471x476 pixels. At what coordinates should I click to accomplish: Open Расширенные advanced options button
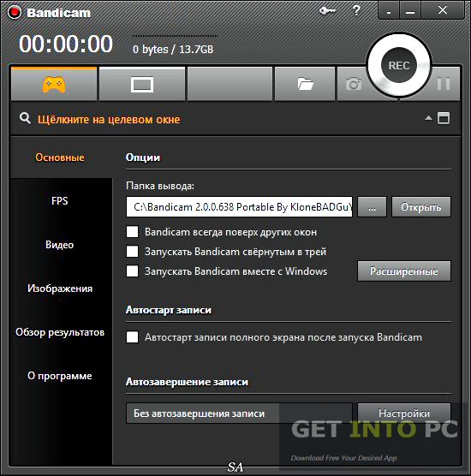click(404, 271)
